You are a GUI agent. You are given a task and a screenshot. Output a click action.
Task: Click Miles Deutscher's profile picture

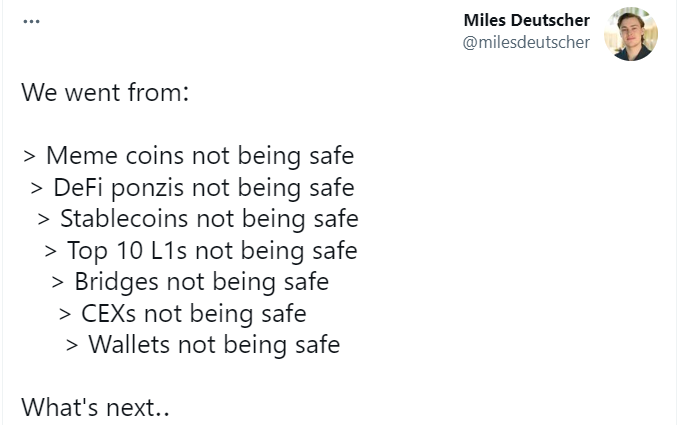631,33
